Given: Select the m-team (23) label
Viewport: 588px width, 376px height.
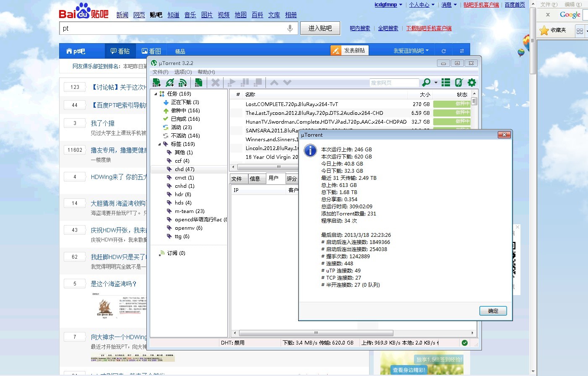Looking at the screenshot, I should (190, 211).
